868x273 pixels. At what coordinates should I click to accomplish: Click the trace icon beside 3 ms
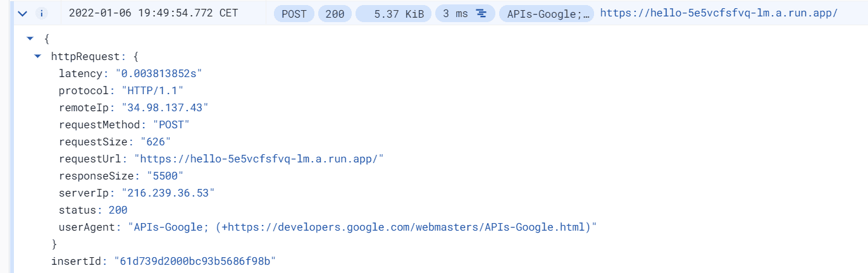481,13
